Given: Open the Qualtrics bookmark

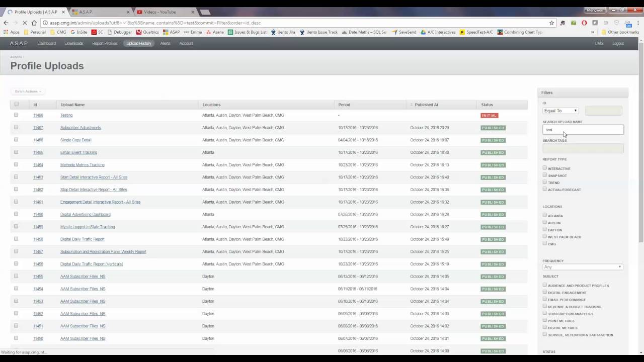Looking at the screenshot, I should click(x=147, y=32).
